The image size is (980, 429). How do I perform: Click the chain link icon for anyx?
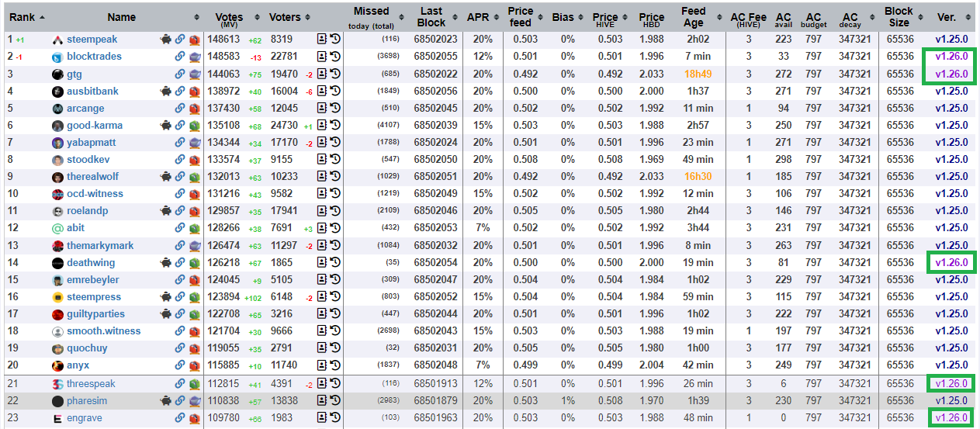pos(180,365)
